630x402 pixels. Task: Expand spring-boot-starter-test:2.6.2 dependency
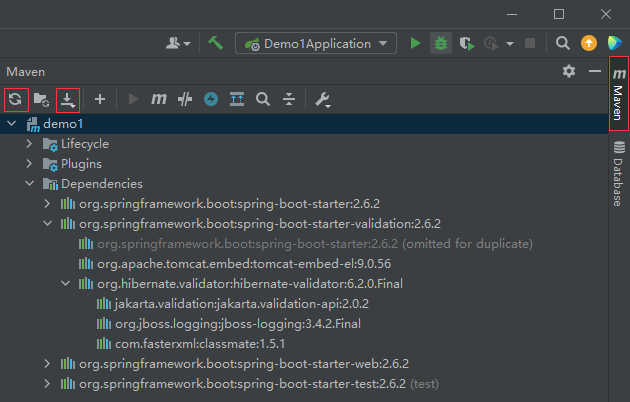click(x=47, y=384)
